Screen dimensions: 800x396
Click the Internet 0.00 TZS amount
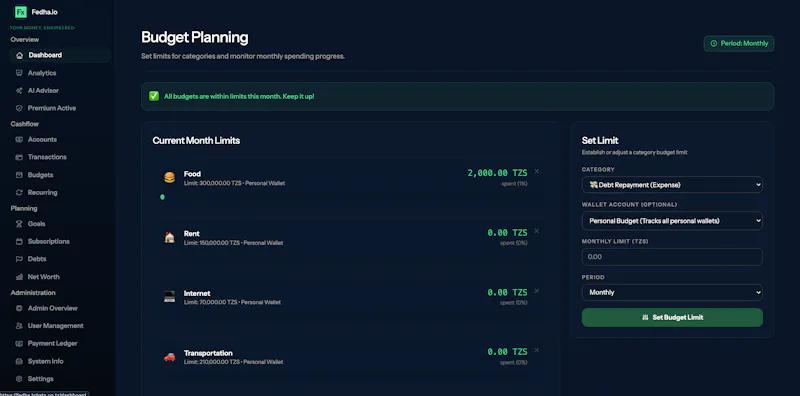pyautogui.click(x=507, y=293)
